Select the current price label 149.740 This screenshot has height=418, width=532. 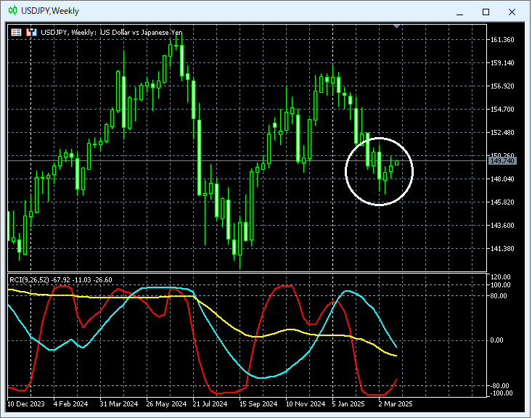point(502,161)
